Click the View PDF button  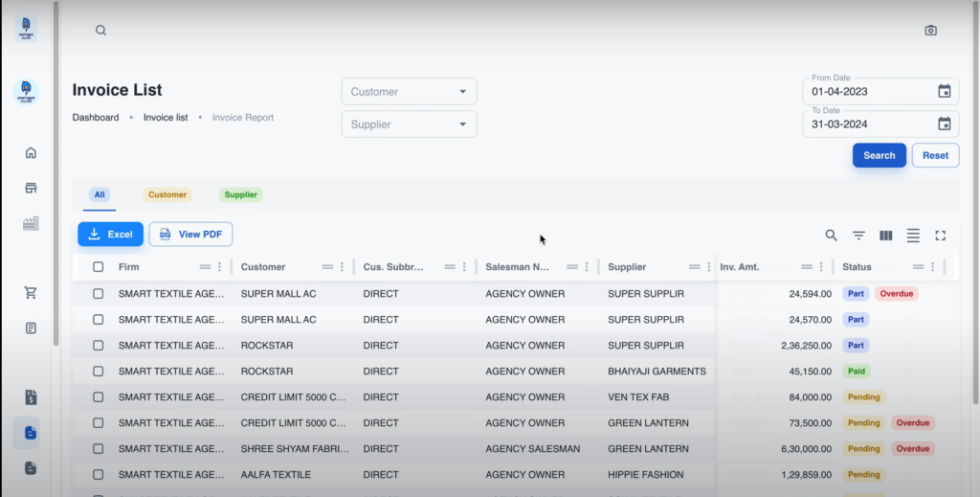coord(190,234)
